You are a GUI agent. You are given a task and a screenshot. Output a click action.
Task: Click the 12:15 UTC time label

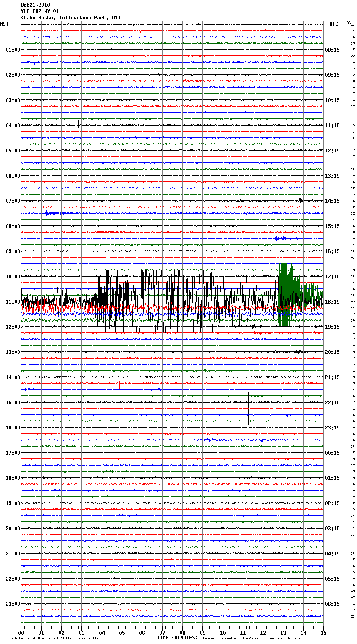pyautogui.click(x=332, y=151)
